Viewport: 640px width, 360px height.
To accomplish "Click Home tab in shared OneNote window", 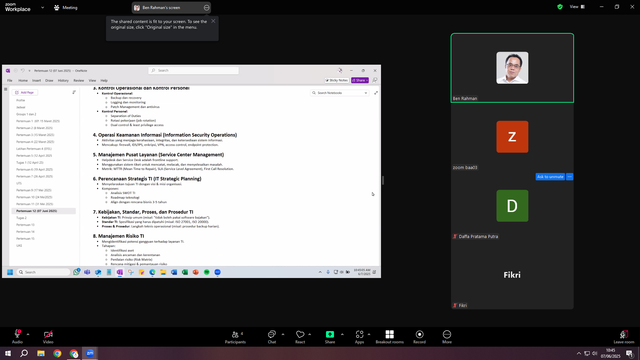I will point(23,81).
